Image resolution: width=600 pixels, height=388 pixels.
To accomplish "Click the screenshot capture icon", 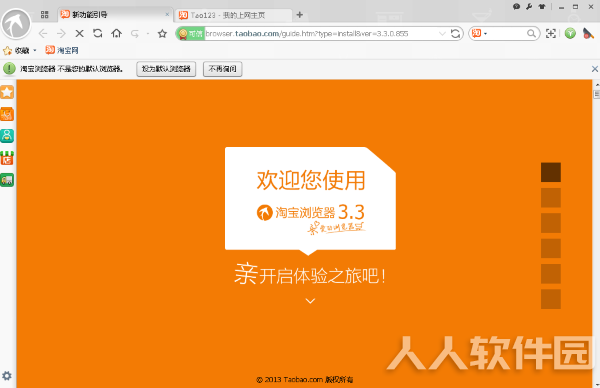I will pos(551,34).
